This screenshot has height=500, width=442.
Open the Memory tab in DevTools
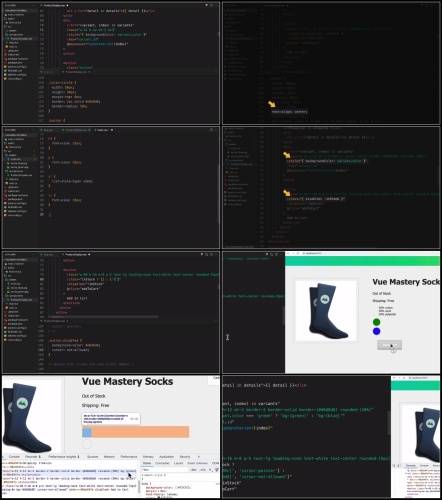point(148,457)
